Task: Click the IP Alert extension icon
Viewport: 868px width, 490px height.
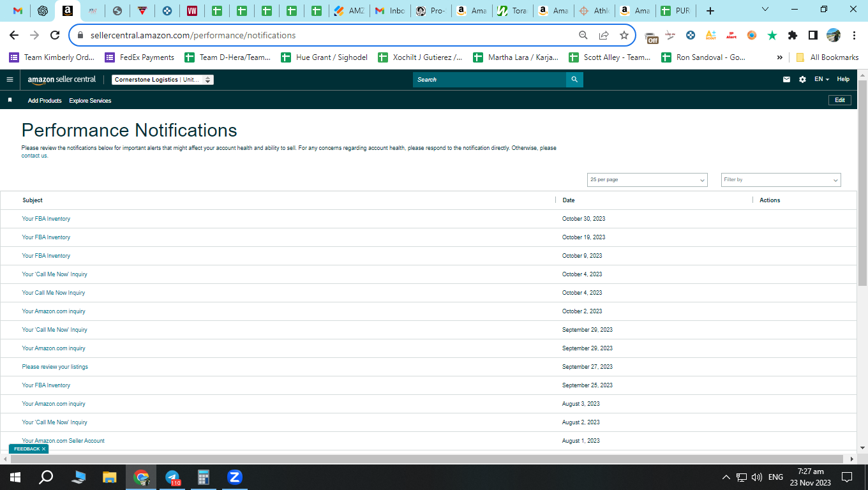Action: [731, 35]
